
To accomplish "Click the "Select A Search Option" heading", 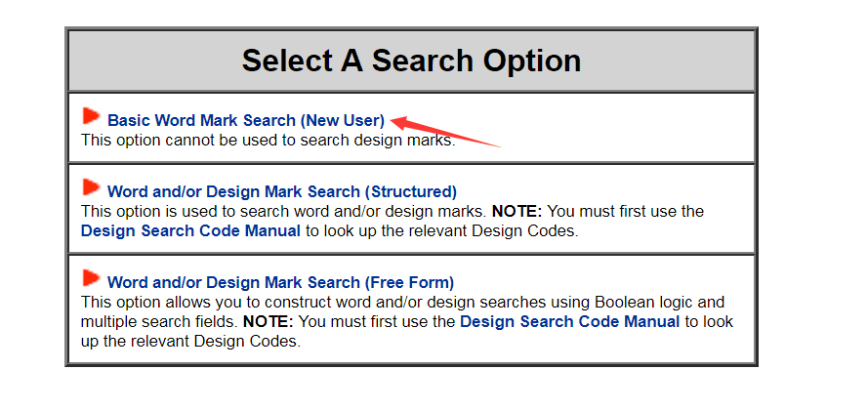I will click(411, 61).
